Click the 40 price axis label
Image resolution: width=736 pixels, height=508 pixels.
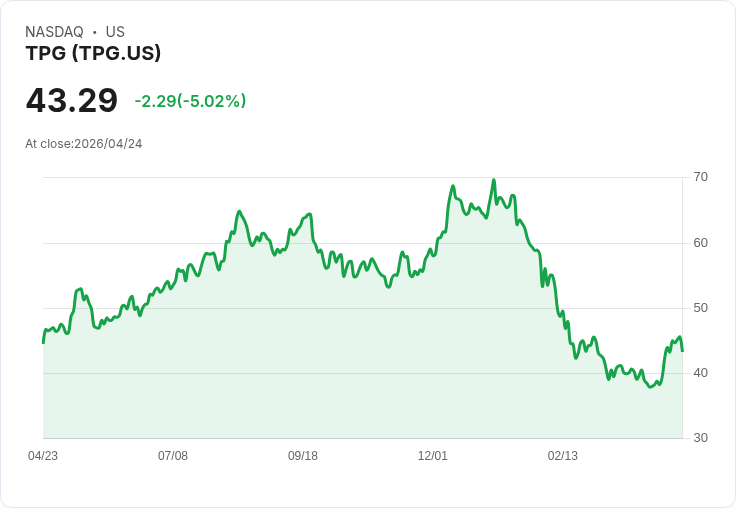click(700, 373)
